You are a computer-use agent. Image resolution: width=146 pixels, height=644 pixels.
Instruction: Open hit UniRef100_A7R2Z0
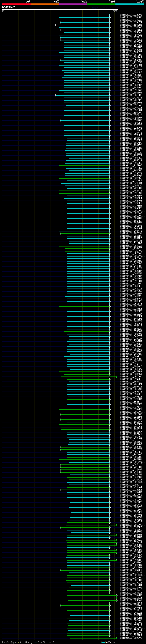131,20
